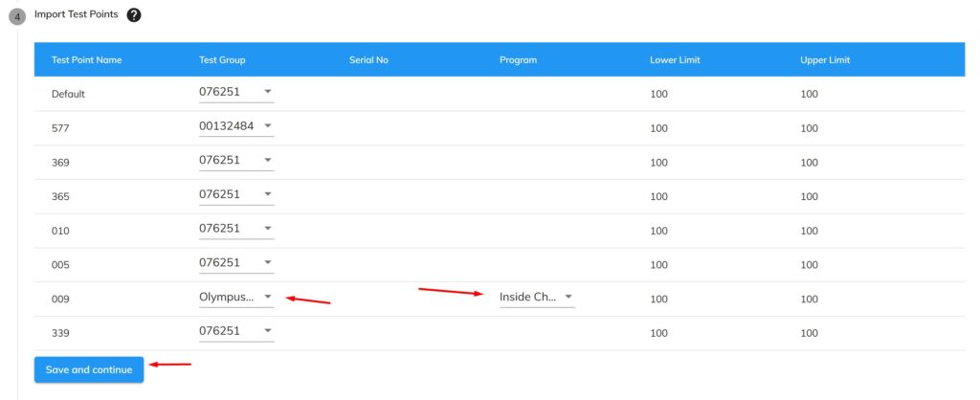
Task: Click the help question mark icon
Action: (x=134, y=15)
